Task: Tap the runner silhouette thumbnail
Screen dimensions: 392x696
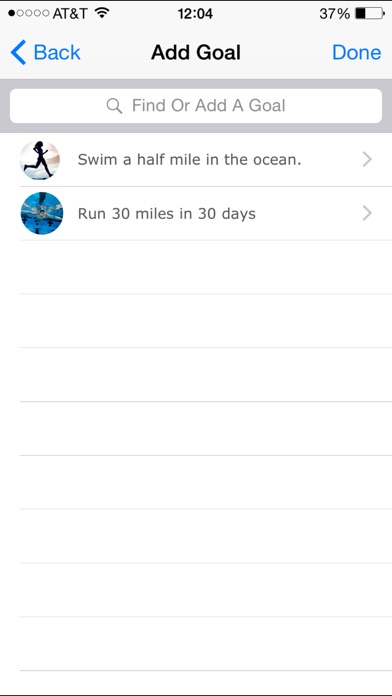Action: [40, 160]
